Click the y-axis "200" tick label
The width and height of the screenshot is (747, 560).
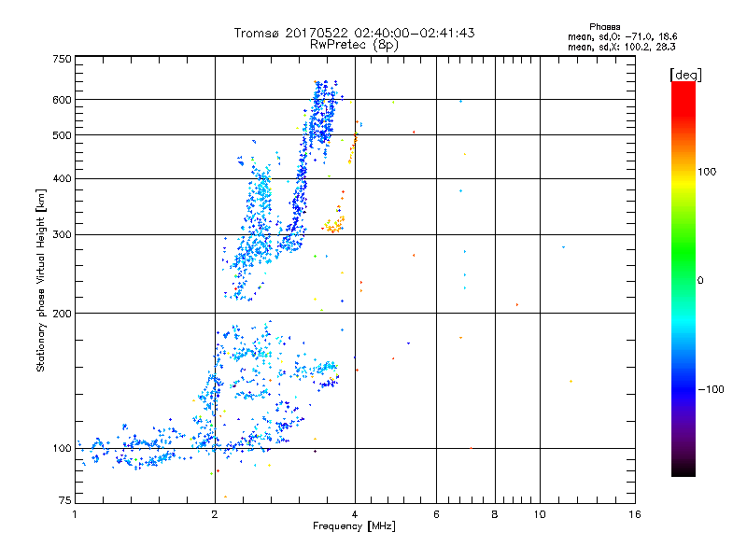(x=62, y=314)
